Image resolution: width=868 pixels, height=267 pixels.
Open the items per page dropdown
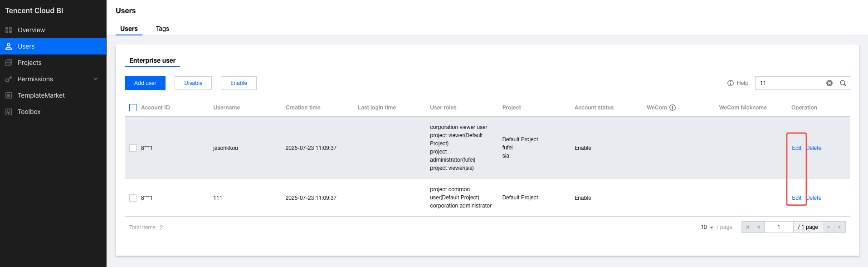pos(707,227)
